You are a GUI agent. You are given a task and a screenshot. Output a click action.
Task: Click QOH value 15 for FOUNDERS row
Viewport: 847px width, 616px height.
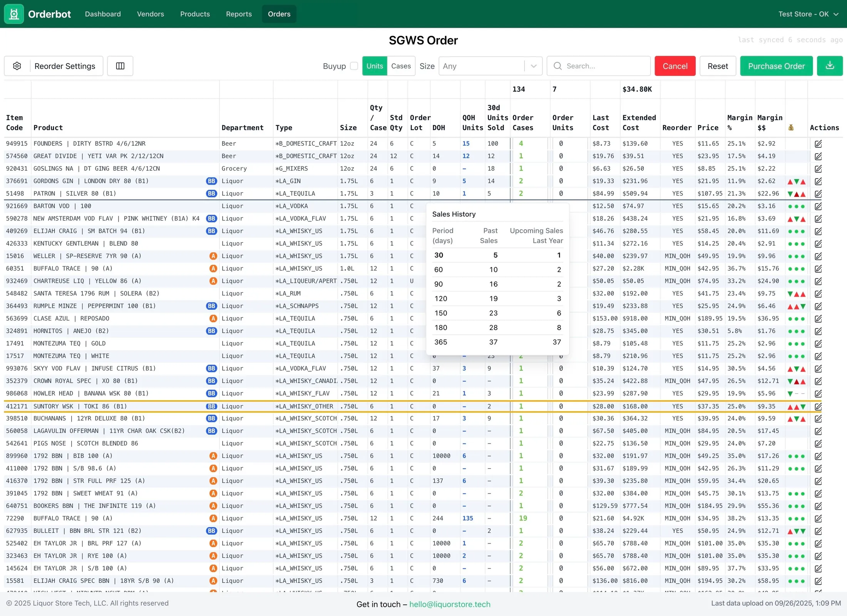point(466,144)
